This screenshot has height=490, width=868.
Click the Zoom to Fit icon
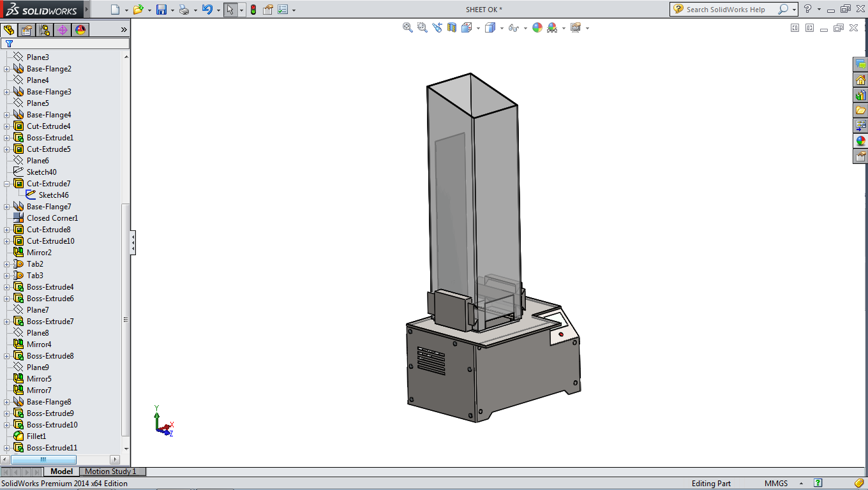tap(408, 27)
